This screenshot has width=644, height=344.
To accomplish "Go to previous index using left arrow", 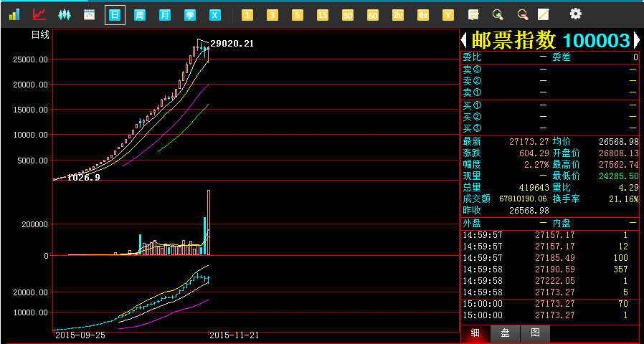I will coord(465,40).
